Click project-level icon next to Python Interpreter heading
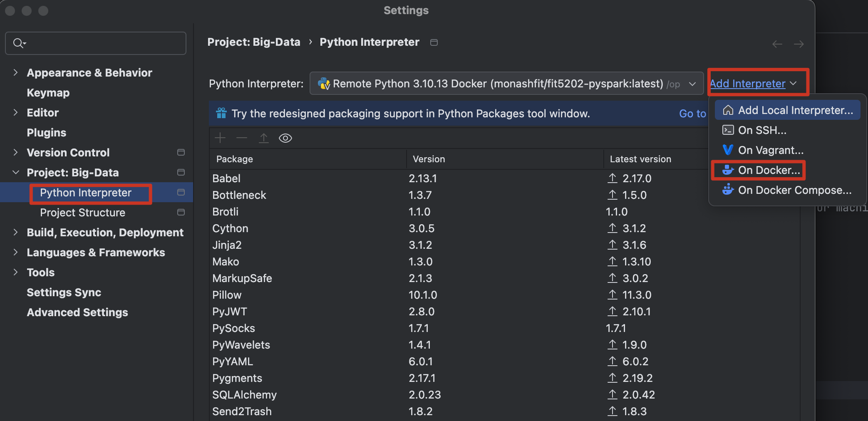The height and width of the screenshot is (421, 868). click(434, 42)
